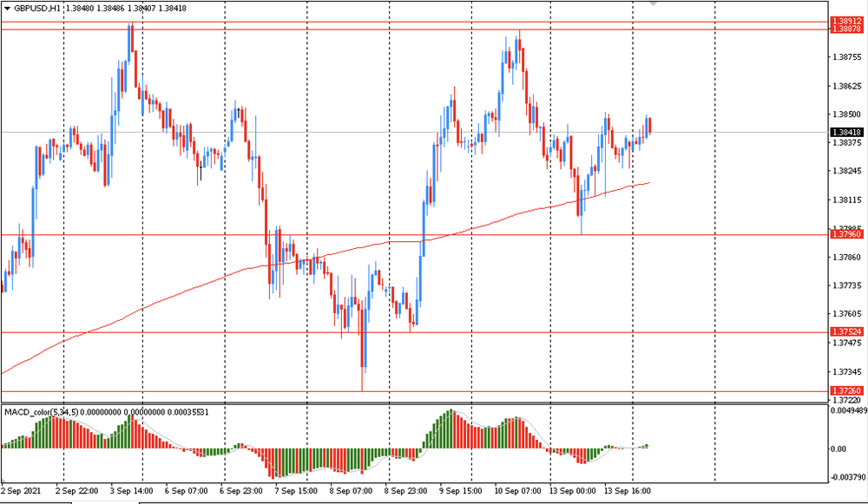
Task: Select the 1.37960 horizontal line price label
Action: tap(847, 234)
